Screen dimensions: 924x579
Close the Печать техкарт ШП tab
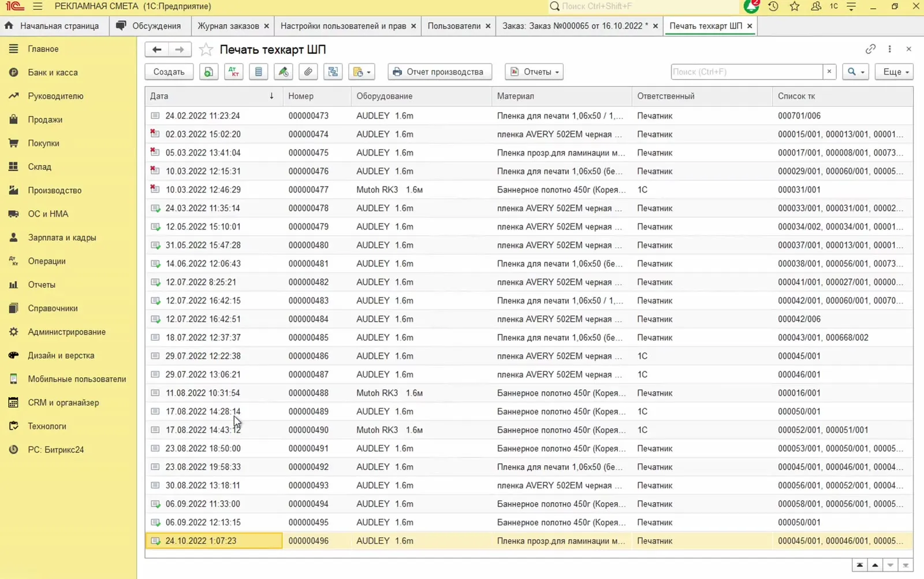pyautogui.click(x=750, y=26)
